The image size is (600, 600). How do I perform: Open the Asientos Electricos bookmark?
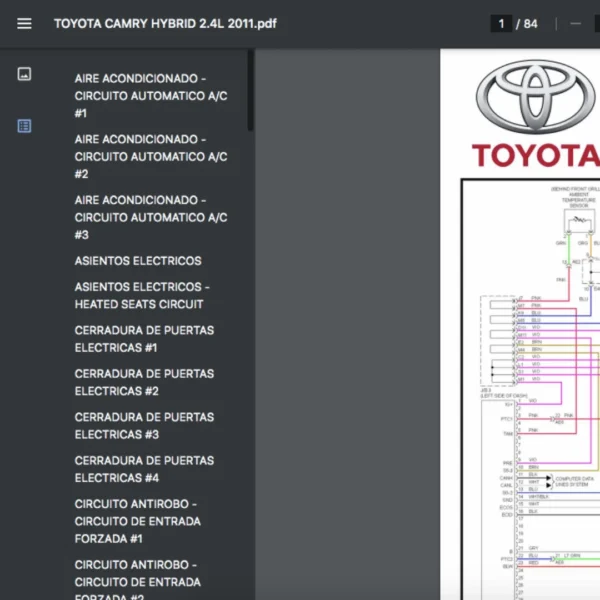(x=138, y=261)
